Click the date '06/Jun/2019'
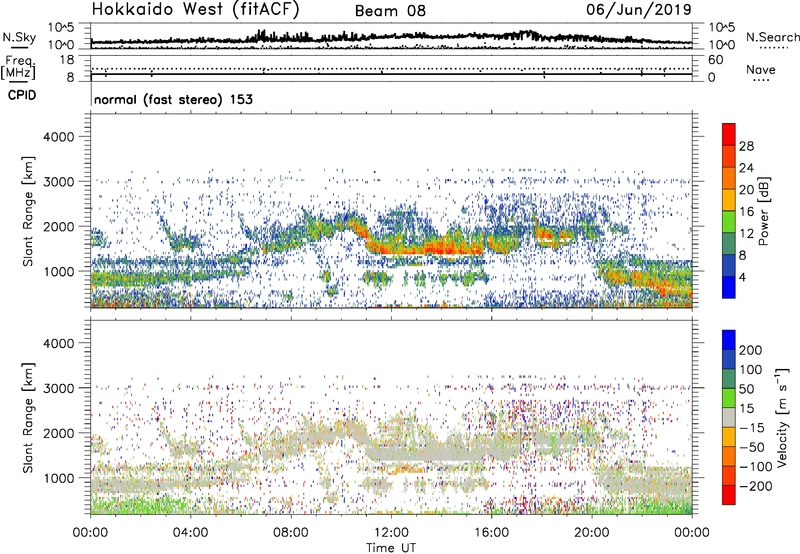 pyautogui.click(x=639, y=10)
